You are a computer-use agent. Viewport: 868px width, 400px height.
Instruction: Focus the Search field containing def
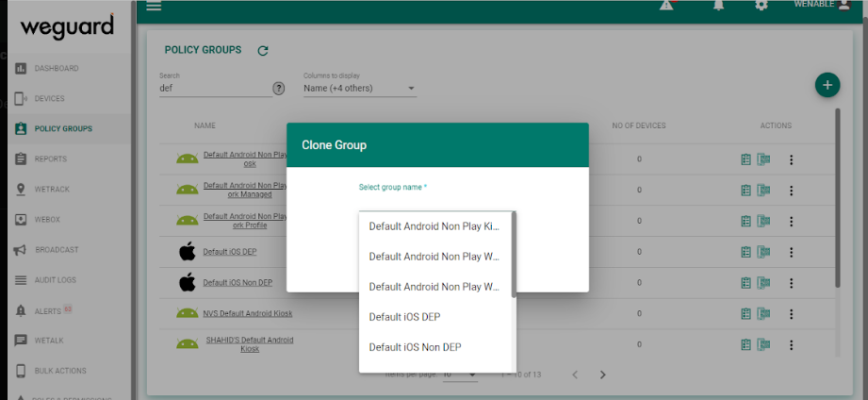(x=215, y=88)
